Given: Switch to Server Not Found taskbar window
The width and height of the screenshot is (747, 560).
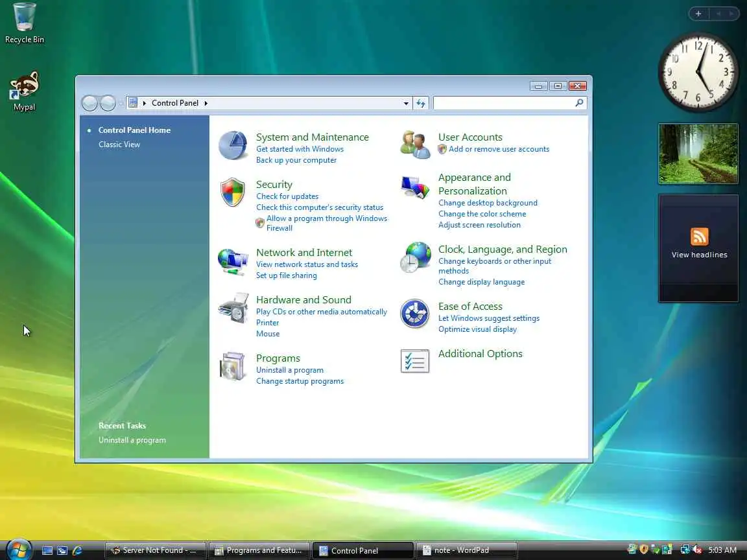Looking at the screenshot, I should click(156, 550).
